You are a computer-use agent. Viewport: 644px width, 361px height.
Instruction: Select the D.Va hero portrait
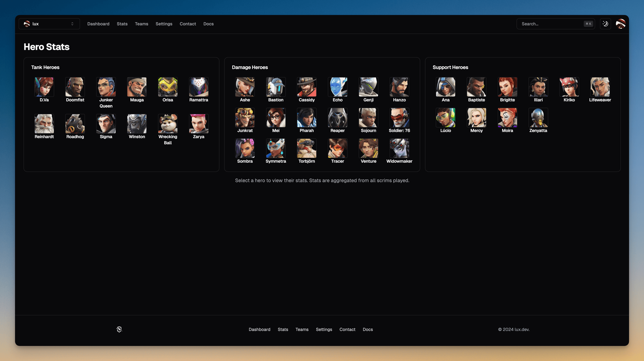[x=44, y=87]
